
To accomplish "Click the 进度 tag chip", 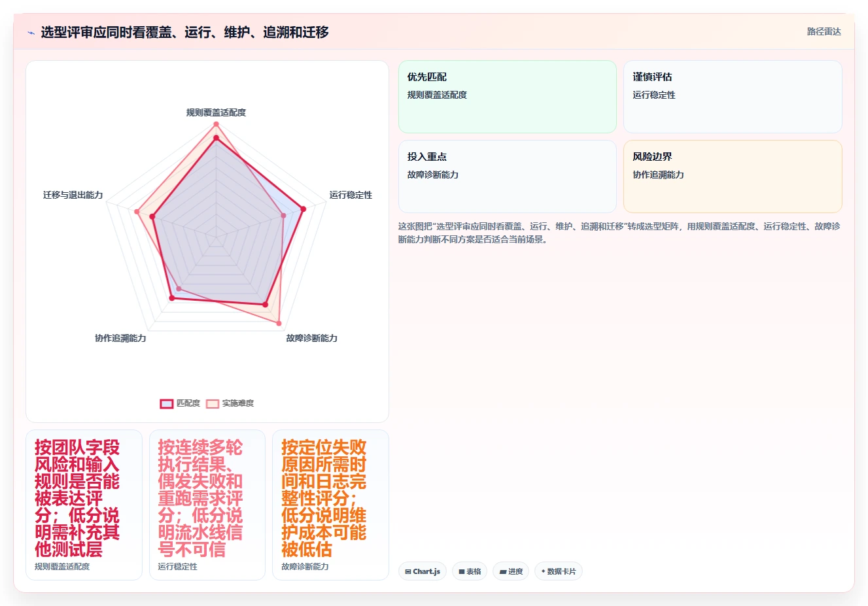I will click(x=511, y=571).
